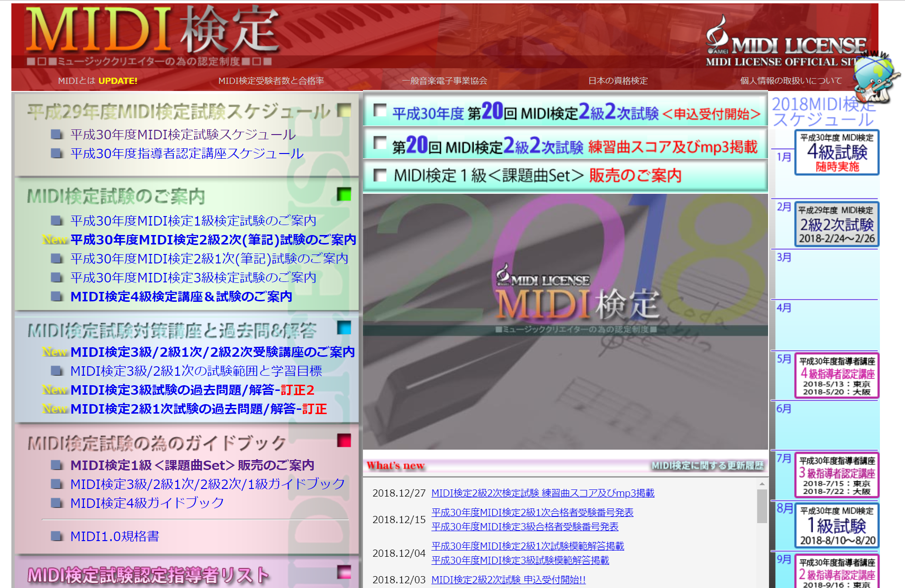This screenshot has width=905, height=588.
Task: Click scroll-up arrow of What's new list
Action: [762, 484]
